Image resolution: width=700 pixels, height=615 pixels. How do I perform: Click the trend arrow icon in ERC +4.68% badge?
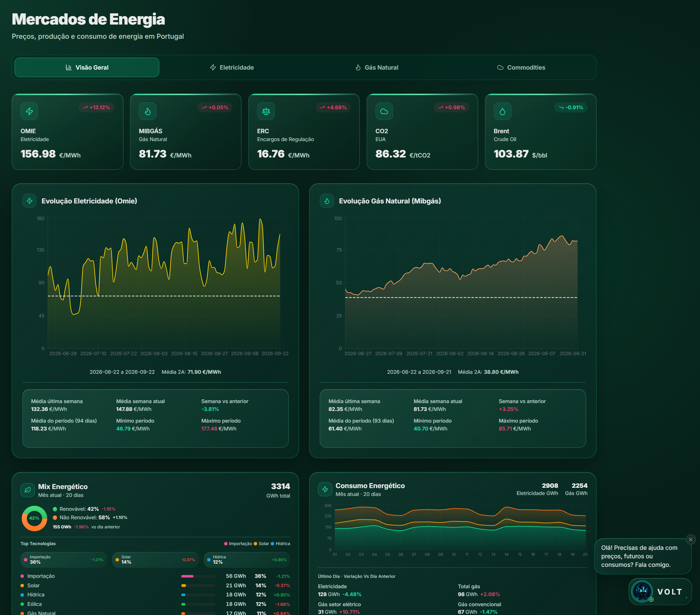(x=322, y=108)
